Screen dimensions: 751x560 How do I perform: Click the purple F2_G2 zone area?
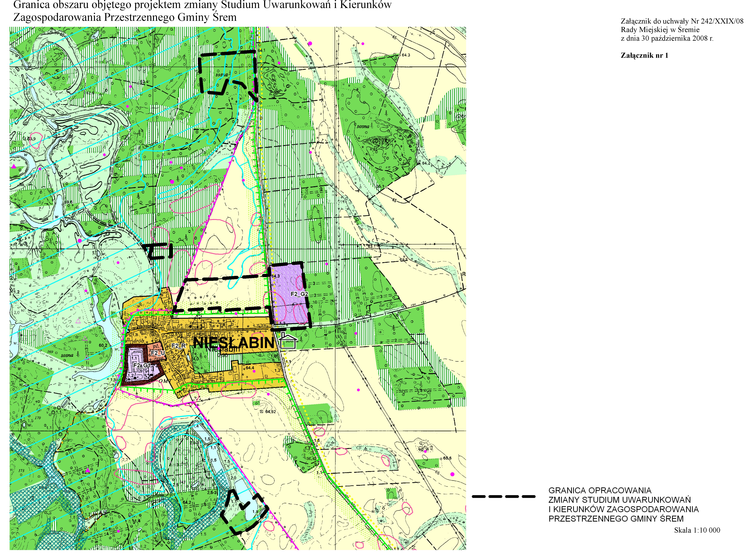287,283
